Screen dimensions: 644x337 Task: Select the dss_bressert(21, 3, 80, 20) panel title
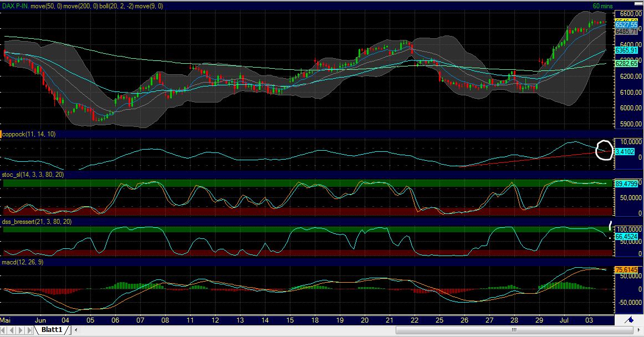(x=37, y=222)
